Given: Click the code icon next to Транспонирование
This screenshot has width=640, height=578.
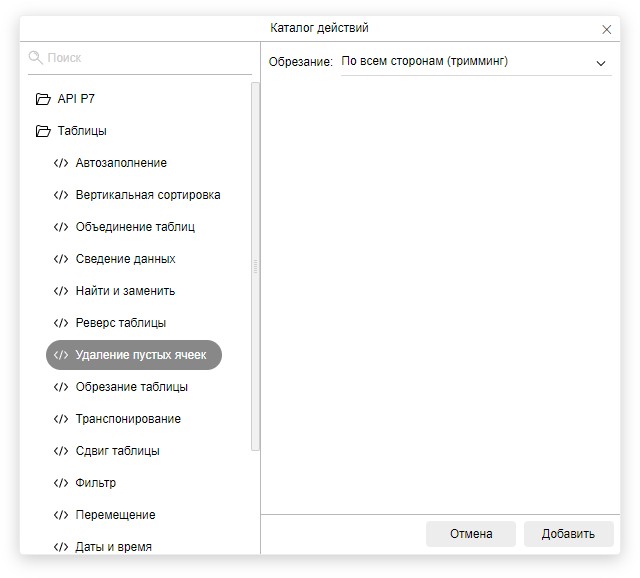Looking at the screenshot, I should point(61,419).
